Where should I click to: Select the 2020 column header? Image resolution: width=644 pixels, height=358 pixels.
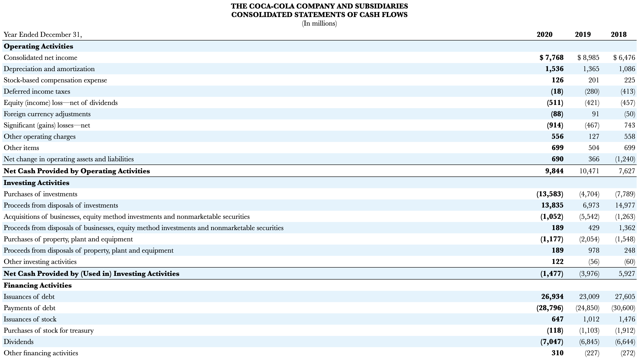(x=544, y=35)
